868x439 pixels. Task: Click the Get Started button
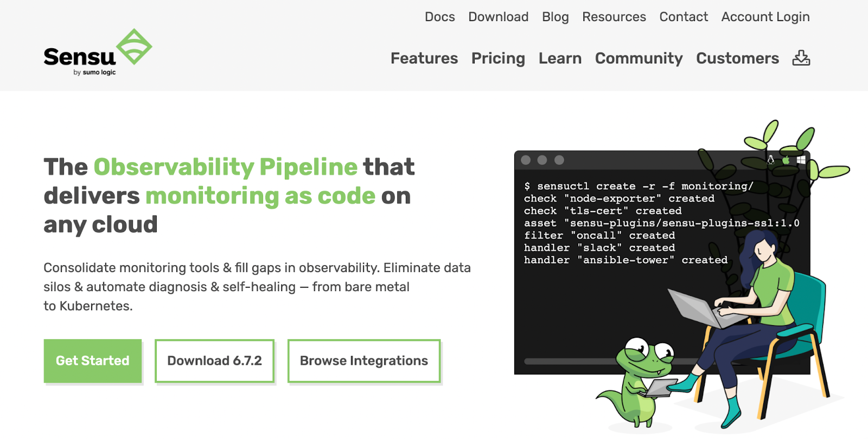(x=93, y=361)
